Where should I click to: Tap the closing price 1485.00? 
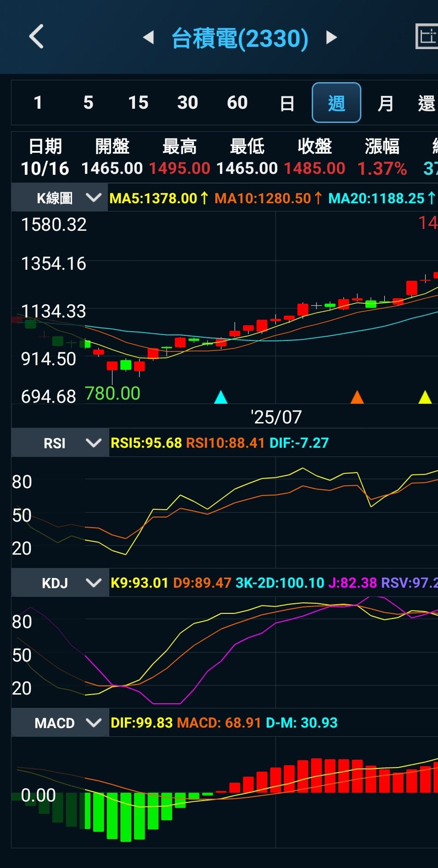(x=314, y=168)
